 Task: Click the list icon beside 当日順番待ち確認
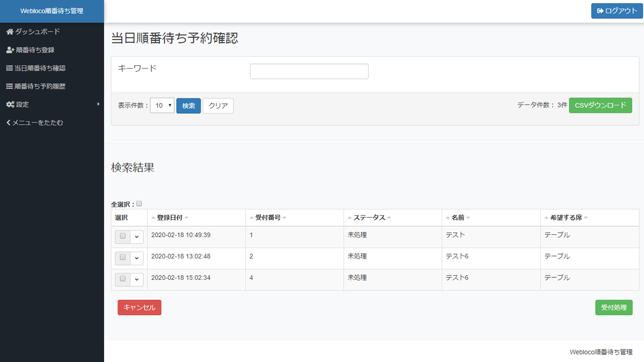click(9, 68)
